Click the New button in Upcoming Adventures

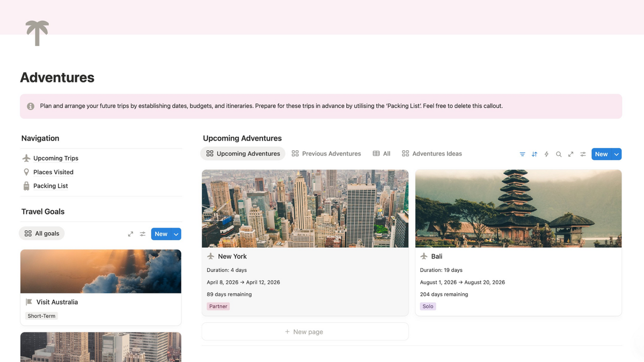click(x=601, y=154)
